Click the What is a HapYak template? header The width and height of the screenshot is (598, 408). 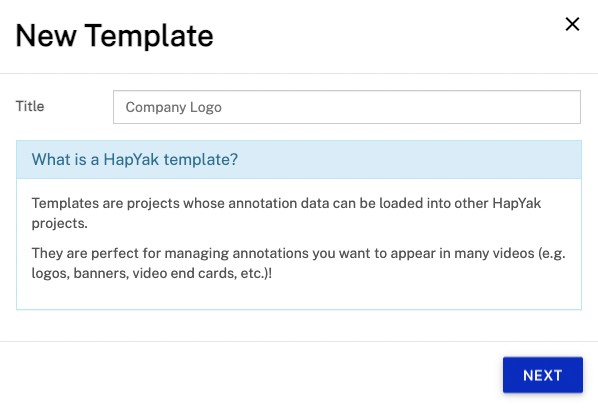[x=135, y=159]
